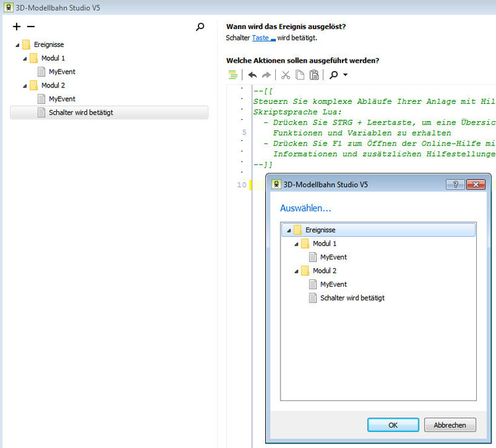Select MyEvent under Modul 1 in main tree
Screen dimensions: 496x448
pyautogui.click(x=62, y=72)
